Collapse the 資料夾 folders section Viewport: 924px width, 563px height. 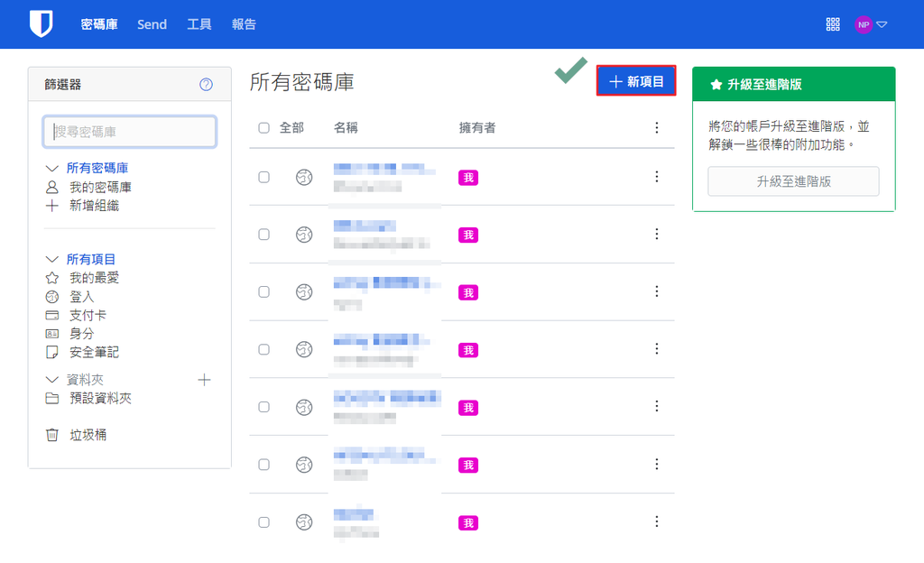coord(51,380)
